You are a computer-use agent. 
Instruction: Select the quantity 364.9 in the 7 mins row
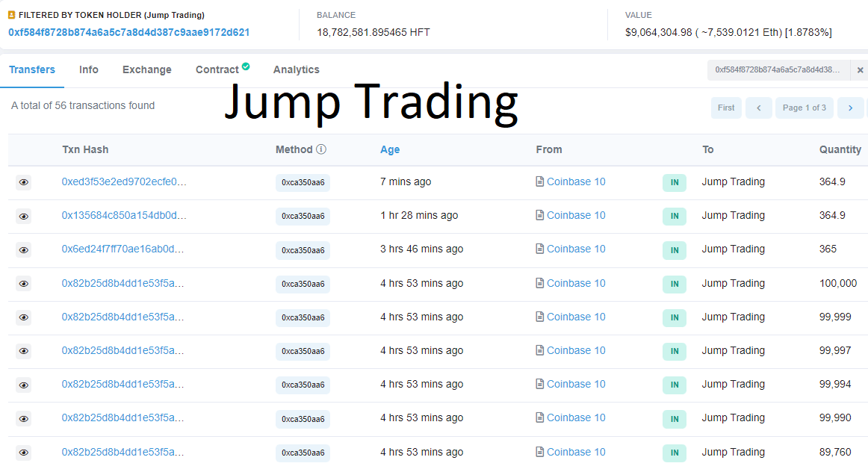pyautogui.click(x=832, y=181)
